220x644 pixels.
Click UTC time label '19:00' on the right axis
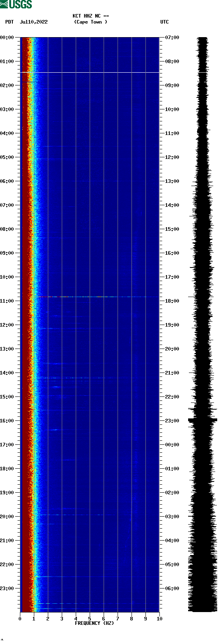(172, 325)
